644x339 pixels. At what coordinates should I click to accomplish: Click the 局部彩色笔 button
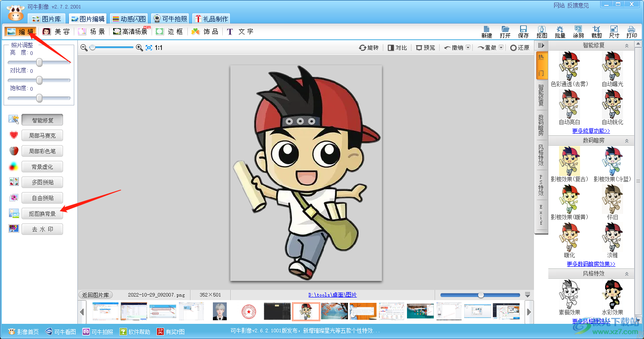42,151
